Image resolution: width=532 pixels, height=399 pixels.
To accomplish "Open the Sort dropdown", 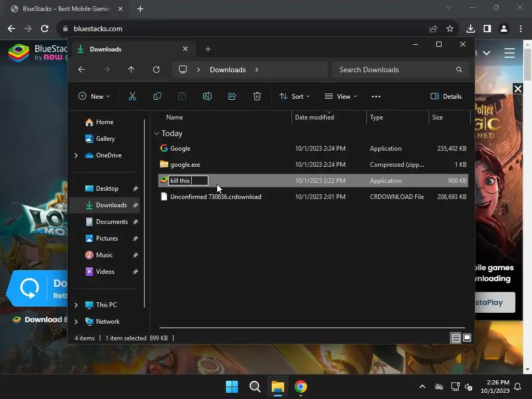I will 295,96.
